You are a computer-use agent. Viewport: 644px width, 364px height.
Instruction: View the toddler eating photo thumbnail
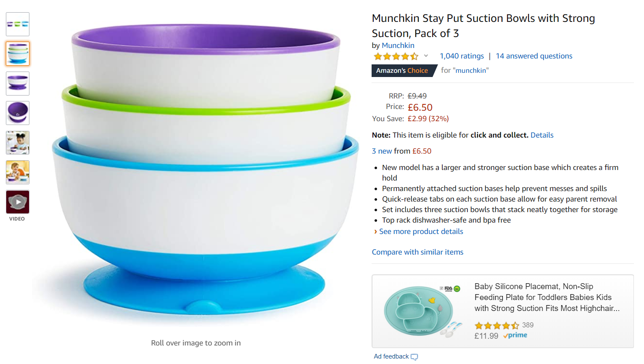pos(18,143)
